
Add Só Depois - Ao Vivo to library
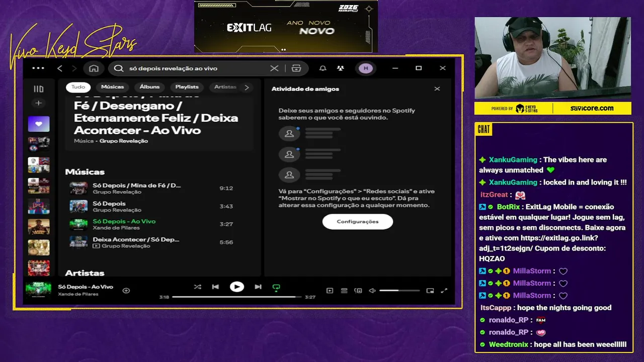126,290
